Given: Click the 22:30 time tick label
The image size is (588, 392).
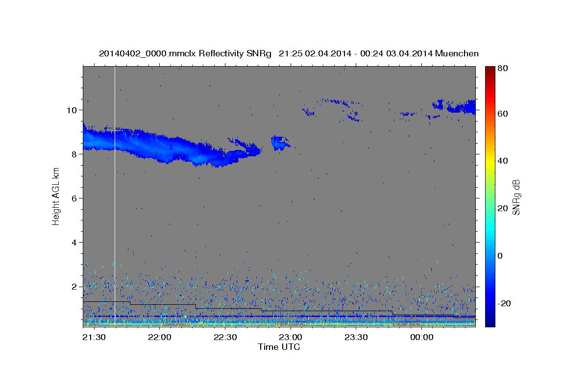Looking at the screenshot, I should click(x=225, y=337).
